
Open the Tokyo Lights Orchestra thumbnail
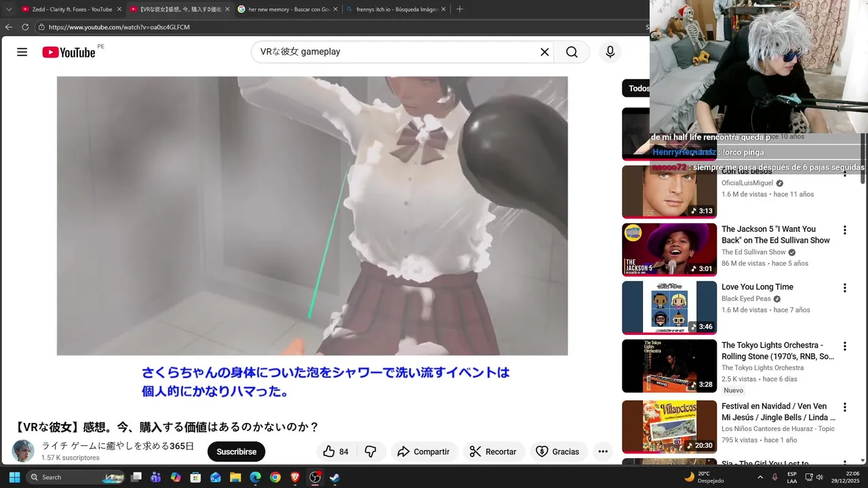[669, 366]
